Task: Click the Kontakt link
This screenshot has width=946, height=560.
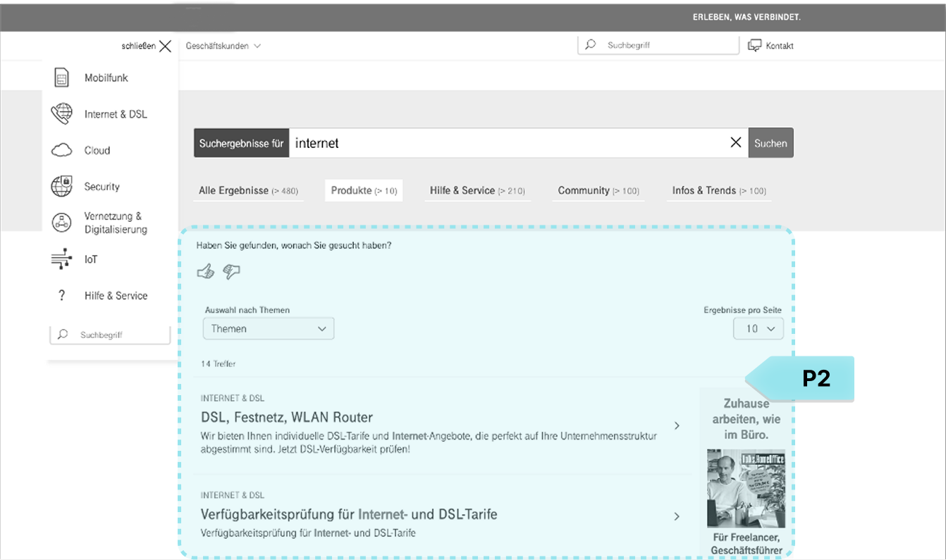Action: [x=780, y=46]
